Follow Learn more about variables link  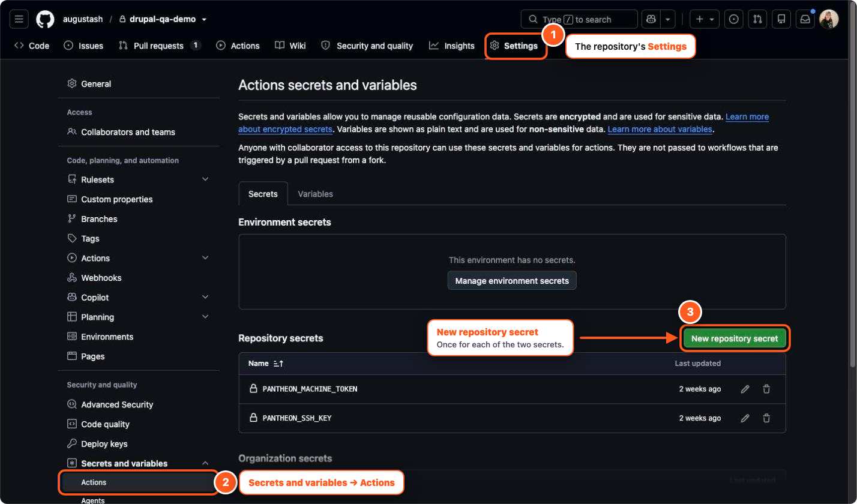coord(660,129)
